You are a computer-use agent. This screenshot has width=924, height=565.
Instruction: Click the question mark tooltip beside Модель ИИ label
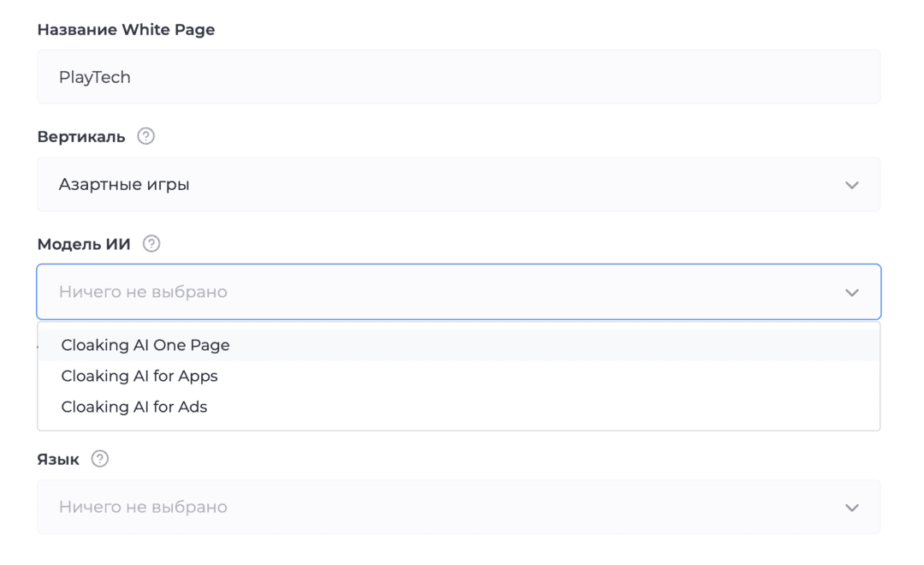coord(151,243)
